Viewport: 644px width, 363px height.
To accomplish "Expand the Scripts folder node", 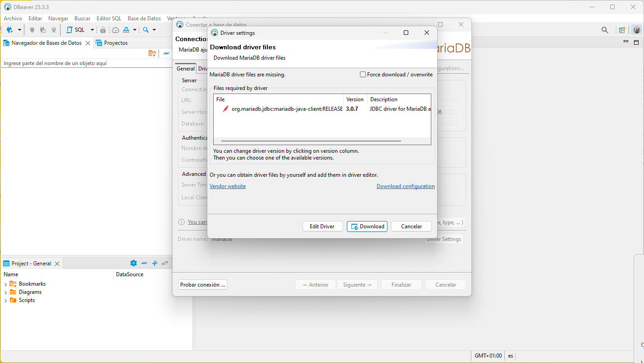I will (5, 301).
